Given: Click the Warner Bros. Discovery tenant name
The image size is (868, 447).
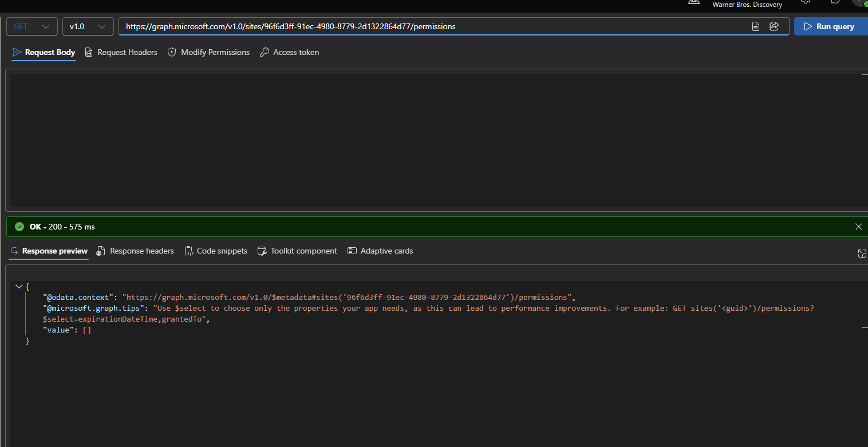Looking at the screenshot, I should click(x=747, y=5).
